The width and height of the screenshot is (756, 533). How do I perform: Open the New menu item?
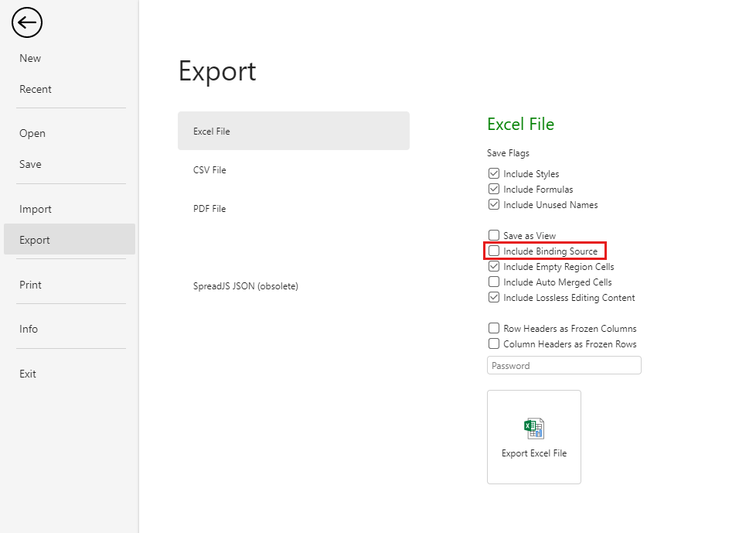click(x=70, y=58)
